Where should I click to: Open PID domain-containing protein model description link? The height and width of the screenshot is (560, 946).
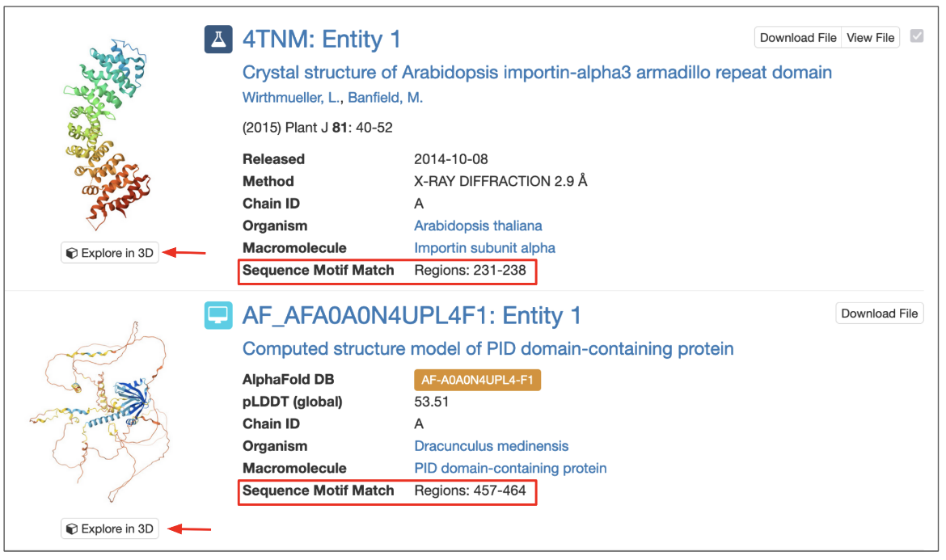coord(488,349)
